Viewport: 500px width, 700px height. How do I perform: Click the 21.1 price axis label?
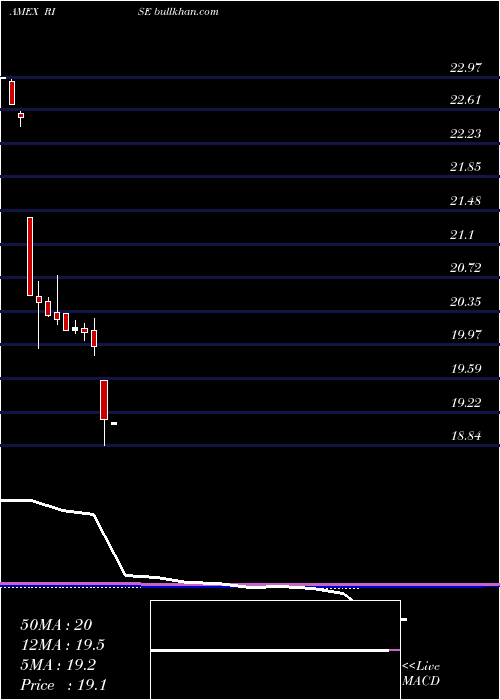pyautogui.click(x=462, y=235)
